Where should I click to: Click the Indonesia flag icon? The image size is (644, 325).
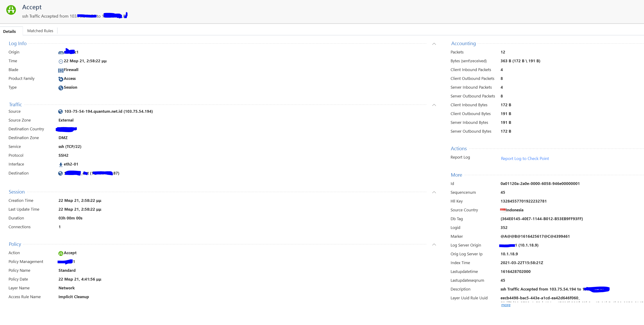click(502, 210)
